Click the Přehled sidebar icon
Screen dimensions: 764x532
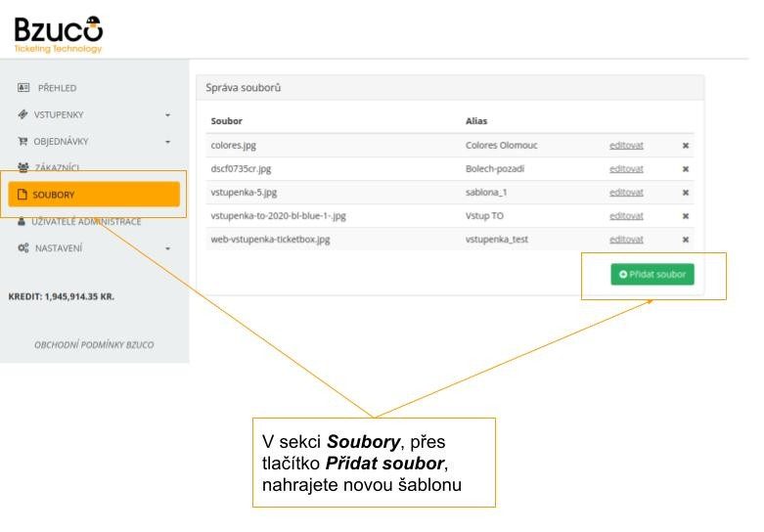coord(24,88)
